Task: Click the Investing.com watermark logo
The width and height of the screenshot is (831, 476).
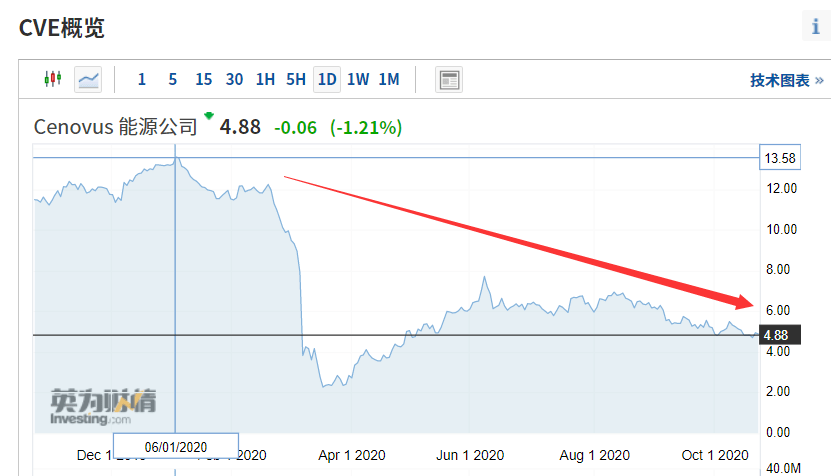Action: (x=104, y=410)
